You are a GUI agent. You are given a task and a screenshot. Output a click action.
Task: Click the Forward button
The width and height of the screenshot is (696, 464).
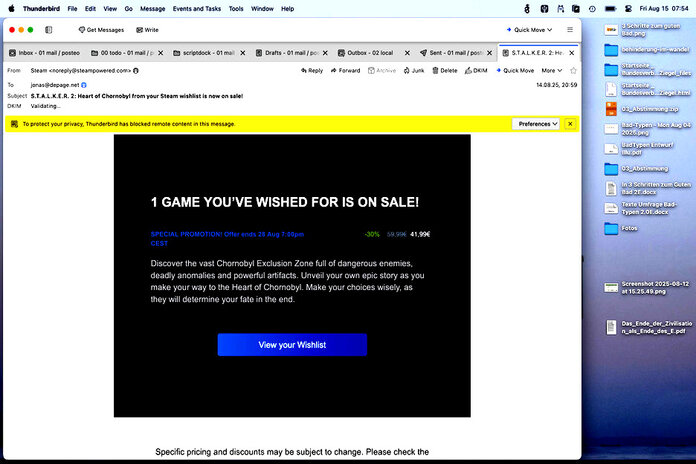345,71
